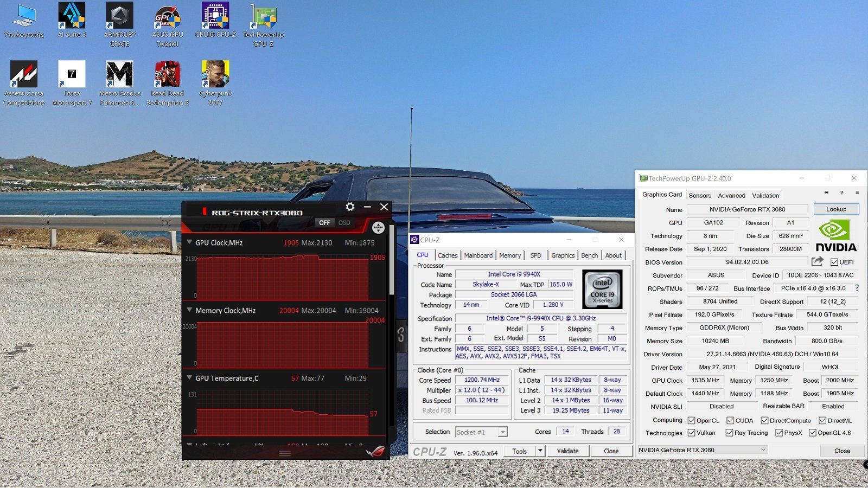Open the GPU-Z hamburger menu
The height and width of the screenshot is (488, 868).
pos(857,192)
